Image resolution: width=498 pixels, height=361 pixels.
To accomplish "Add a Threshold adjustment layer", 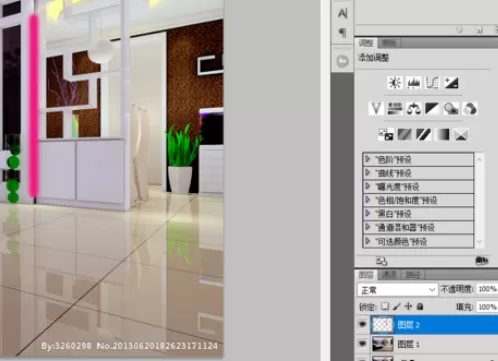I will pyautogui.click(x=423, y=135).
